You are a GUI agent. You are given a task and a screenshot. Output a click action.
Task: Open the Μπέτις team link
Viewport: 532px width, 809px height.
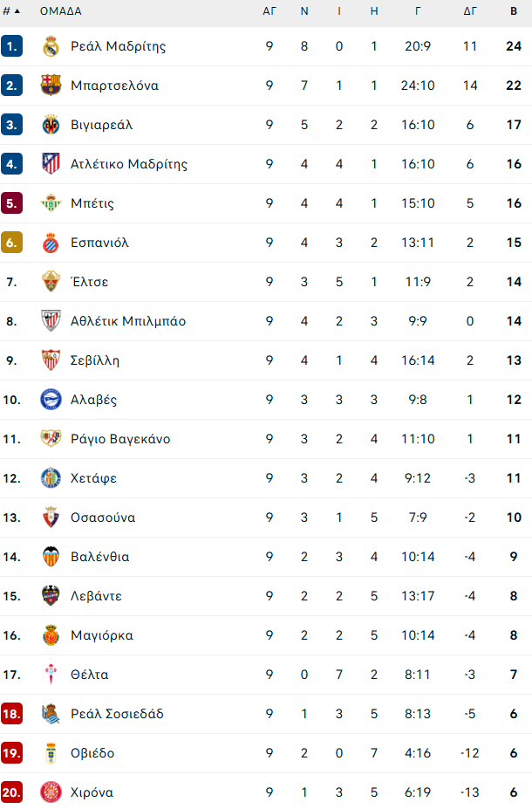pos(92,203)
